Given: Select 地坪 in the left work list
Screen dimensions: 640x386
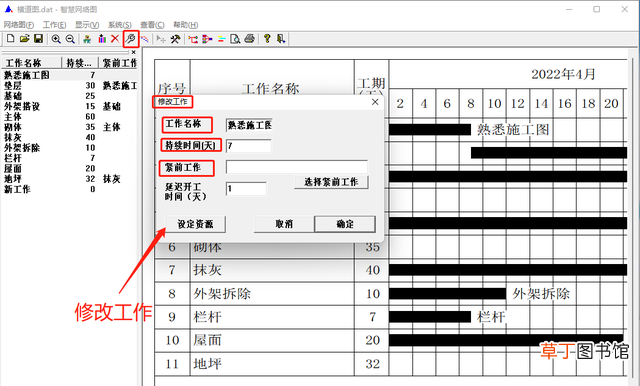Looking at the screenshot, I should pyautogui.click(x=12, y=179).
